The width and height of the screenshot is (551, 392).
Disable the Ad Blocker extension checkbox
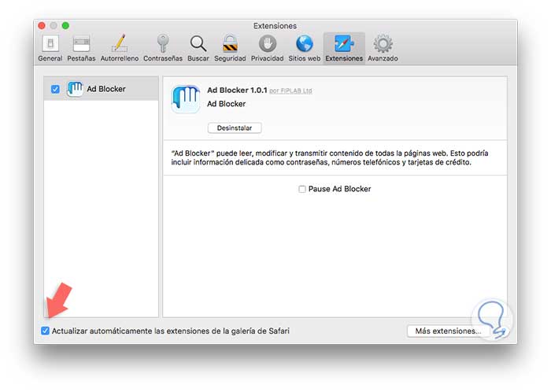click(x=55, y=89)
